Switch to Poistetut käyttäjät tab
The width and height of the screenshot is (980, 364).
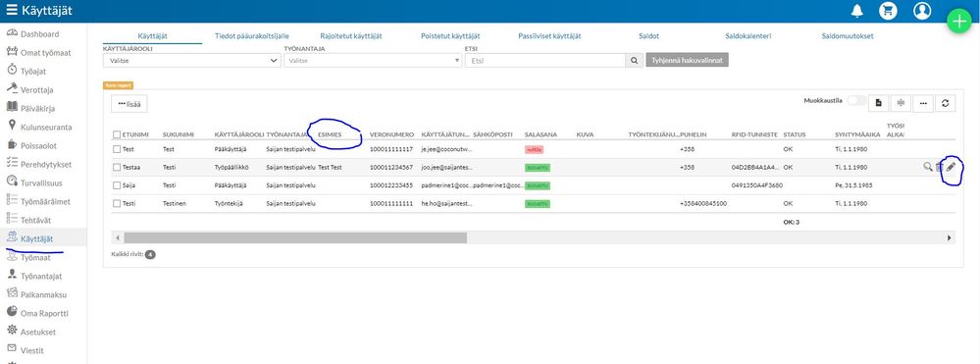450,36
